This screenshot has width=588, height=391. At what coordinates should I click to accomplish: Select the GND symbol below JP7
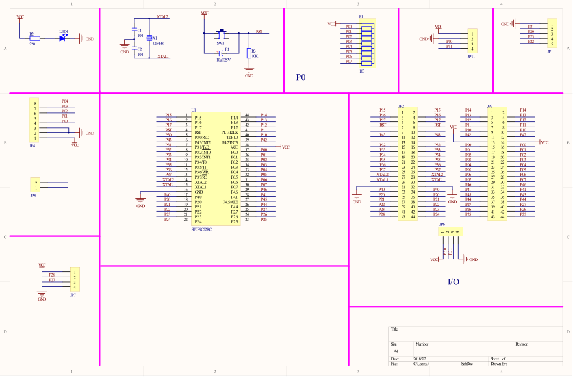pos(42,295)
